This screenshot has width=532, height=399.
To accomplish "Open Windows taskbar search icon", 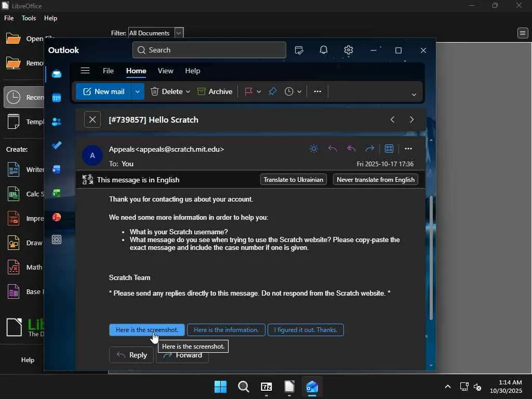I will point(243,387).
